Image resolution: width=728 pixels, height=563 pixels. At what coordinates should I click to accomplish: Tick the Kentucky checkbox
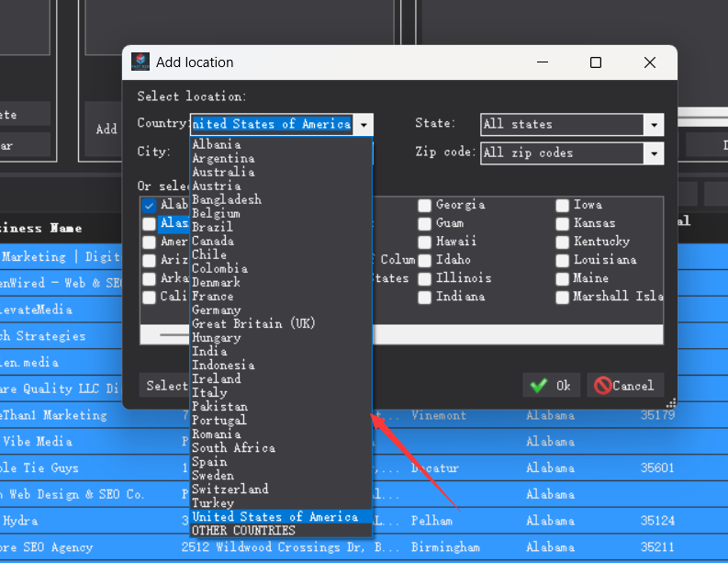pyautogui.click(x=563, y=242)
